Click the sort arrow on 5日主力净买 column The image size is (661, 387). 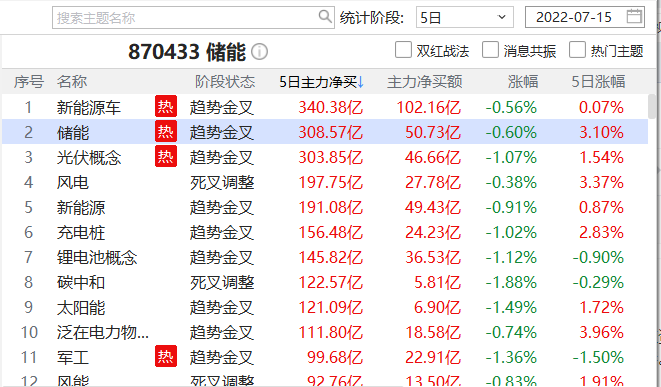point(361,82)
